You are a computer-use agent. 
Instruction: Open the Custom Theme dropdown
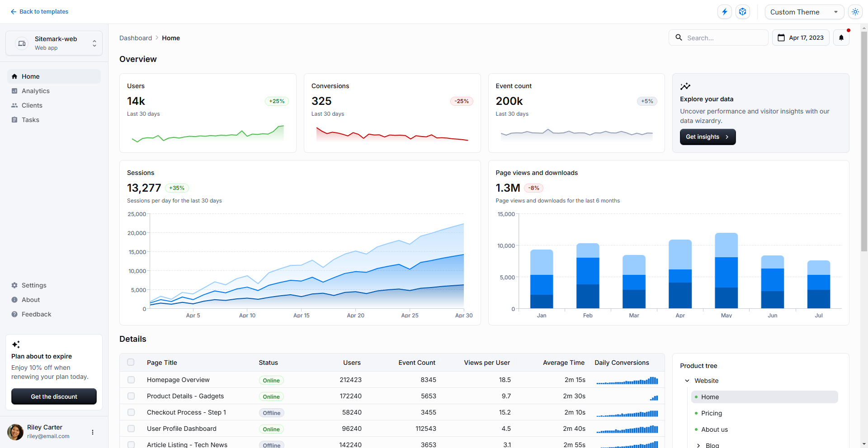(804, 12)
